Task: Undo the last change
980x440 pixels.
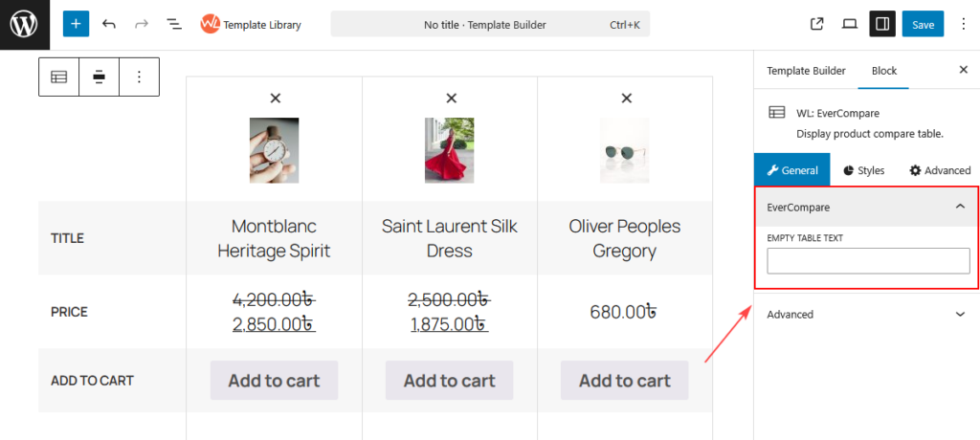Action: click(109, 24)
